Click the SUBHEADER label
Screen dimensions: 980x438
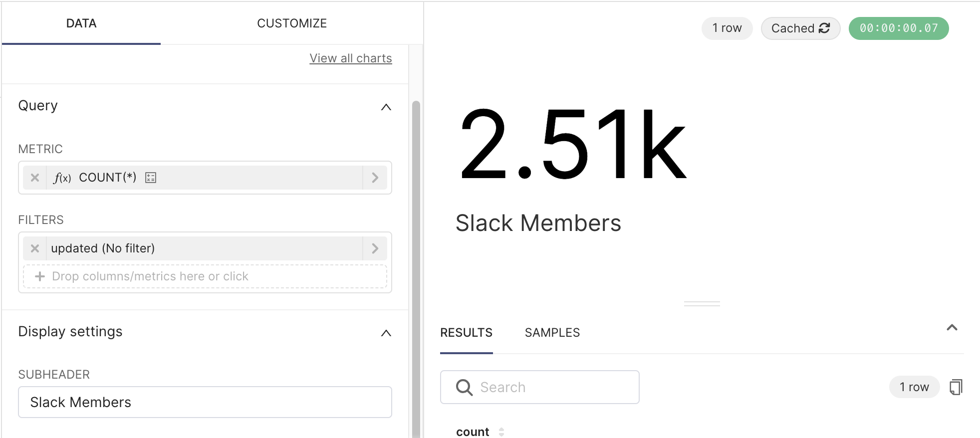coord(54,375)
